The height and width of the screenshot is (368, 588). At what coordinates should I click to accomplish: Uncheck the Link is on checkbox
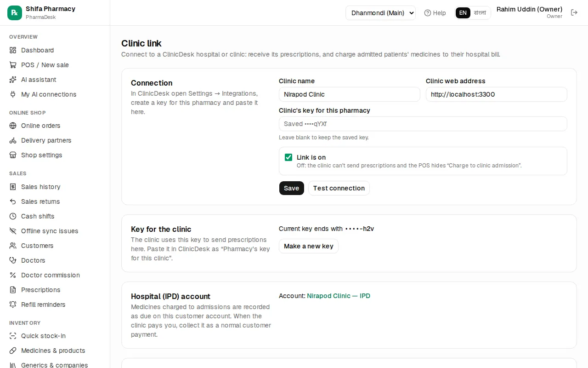coord(288,157)
